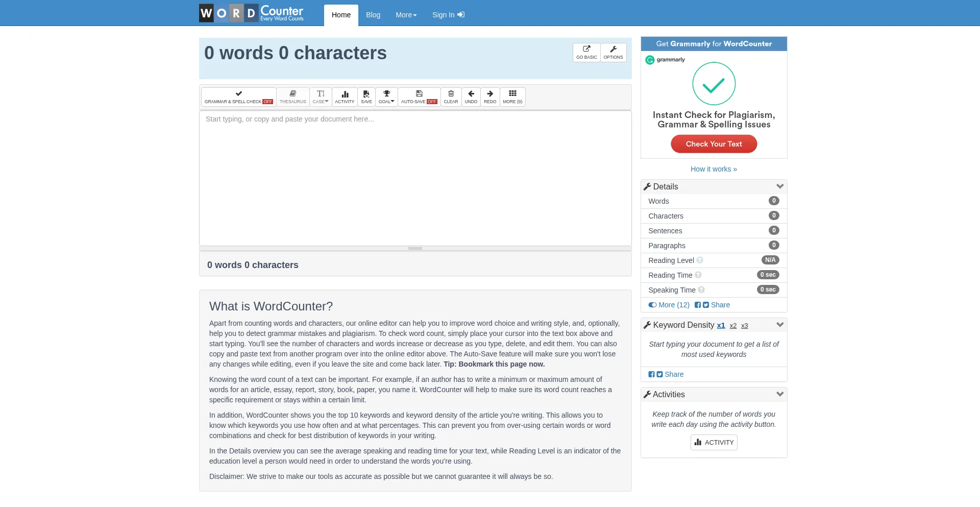
Task: Click the Undo arrow icon
Action: tap(471, 94)
